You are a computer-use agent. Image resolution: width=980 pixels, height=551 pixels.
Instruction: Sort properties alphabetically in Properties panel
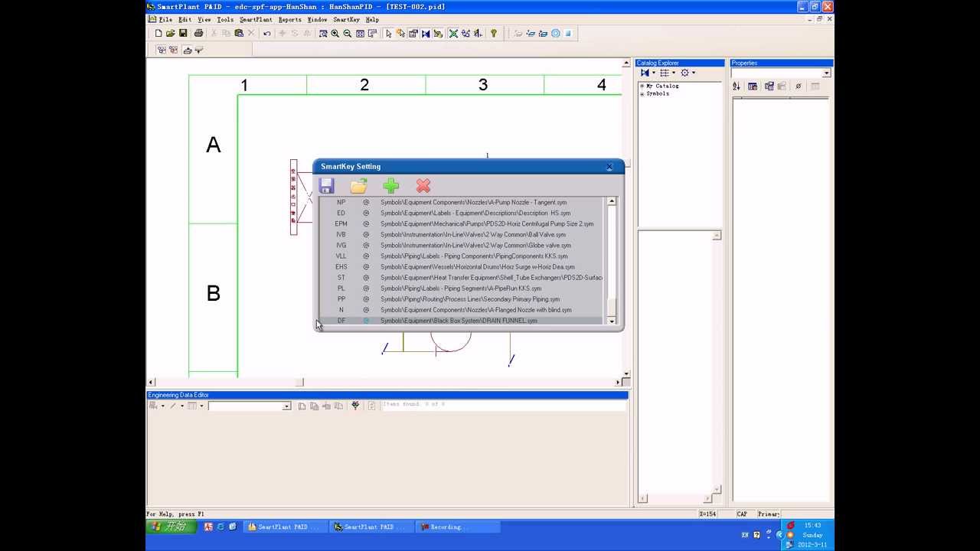tap(738, 86)
